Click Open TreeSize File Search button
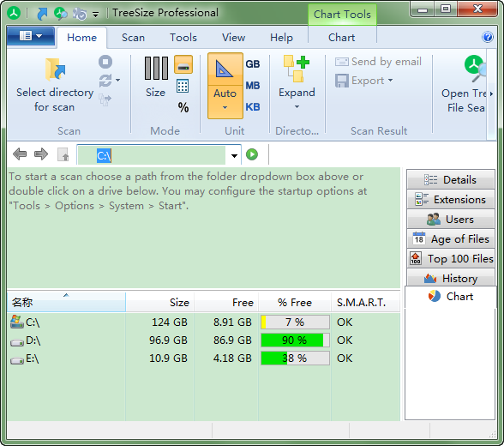504x446 pixels. click(x=465, y=84)
